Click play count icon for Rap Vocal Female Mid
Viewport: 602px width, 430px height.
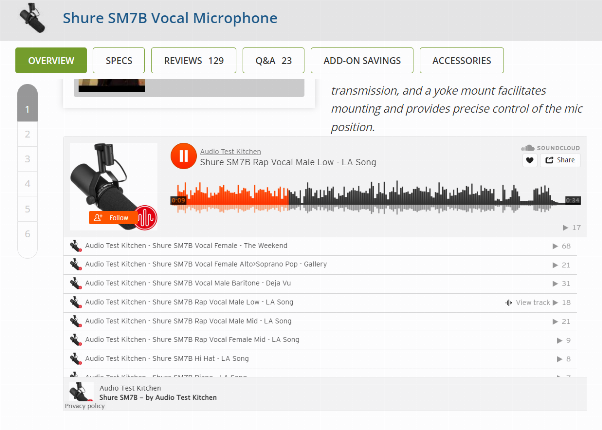point(559,340)
